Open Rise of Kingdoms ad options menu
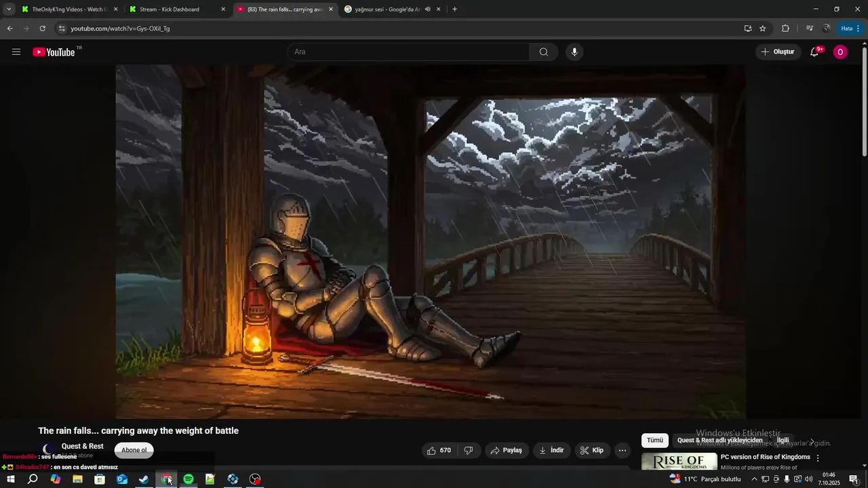Image resolution: width=868 pixels, height=488 pixels. tap(818, 458)
